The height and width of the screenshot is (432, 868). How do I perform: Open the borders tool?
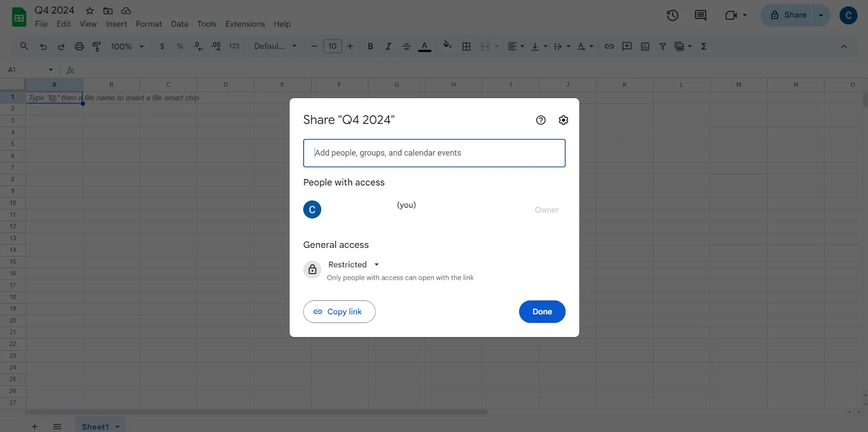[467, 47]
